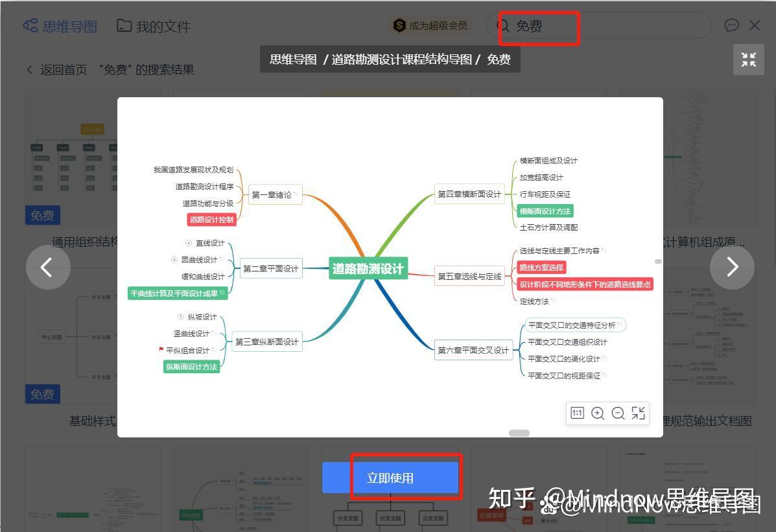Zoom out on the mind map preview
Screen dimensions: 776x532
(618, 413)
